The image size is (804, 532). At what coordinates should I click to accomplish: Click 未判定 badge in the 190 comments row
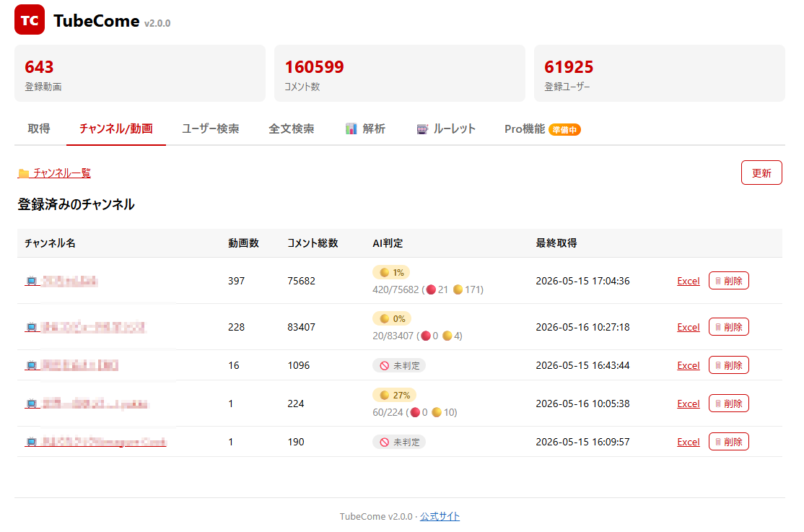(x=399, y=442)
